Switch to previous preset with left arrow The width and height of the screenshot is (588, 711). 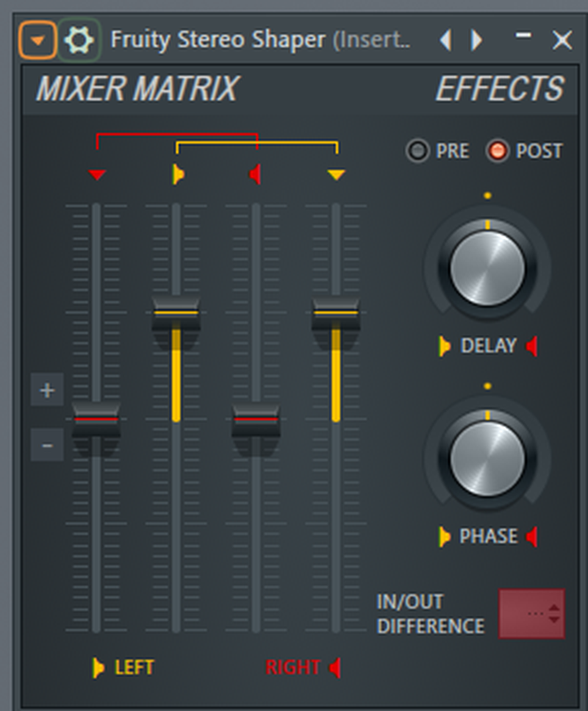[445, 40]
